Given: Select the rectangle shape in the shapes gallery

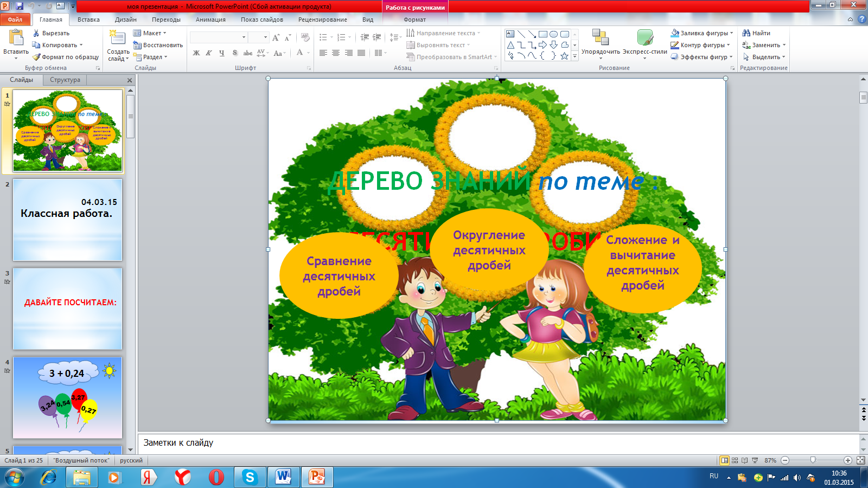Looking at the screenshot, I should tap(542, 34).
